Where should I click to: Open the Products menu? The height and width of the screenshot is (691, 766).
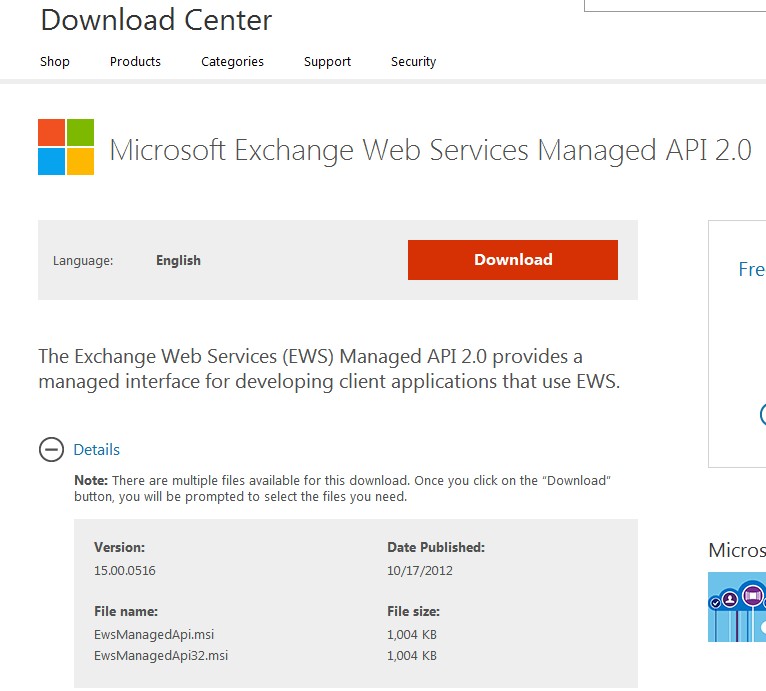[x=135, y=62]
